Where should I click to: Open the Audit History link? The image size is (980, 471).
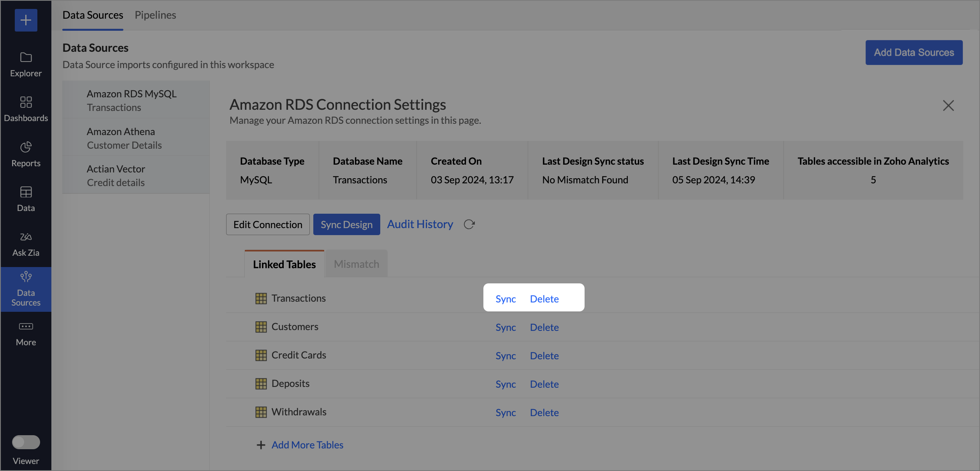click(x=420, y=224)
